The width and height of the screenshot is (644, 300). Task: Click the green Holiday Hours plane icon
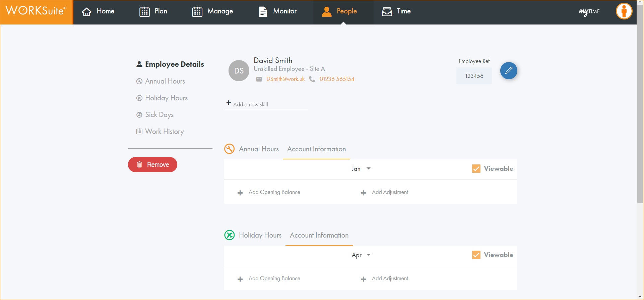tap(230, 235)
